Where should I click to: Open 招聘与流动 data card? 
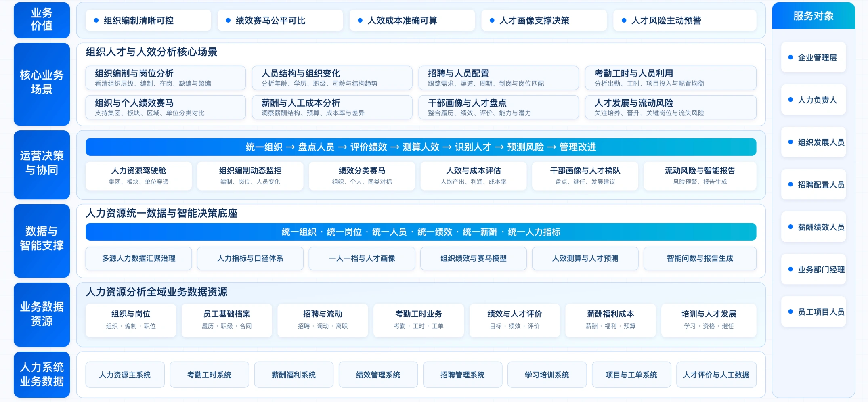point(323,320)
